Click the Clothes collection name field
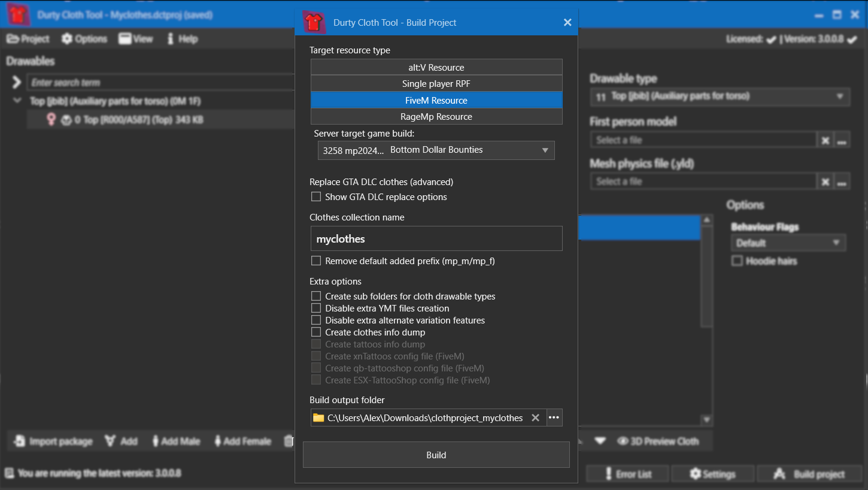The image size is (868, 490). 436,238
